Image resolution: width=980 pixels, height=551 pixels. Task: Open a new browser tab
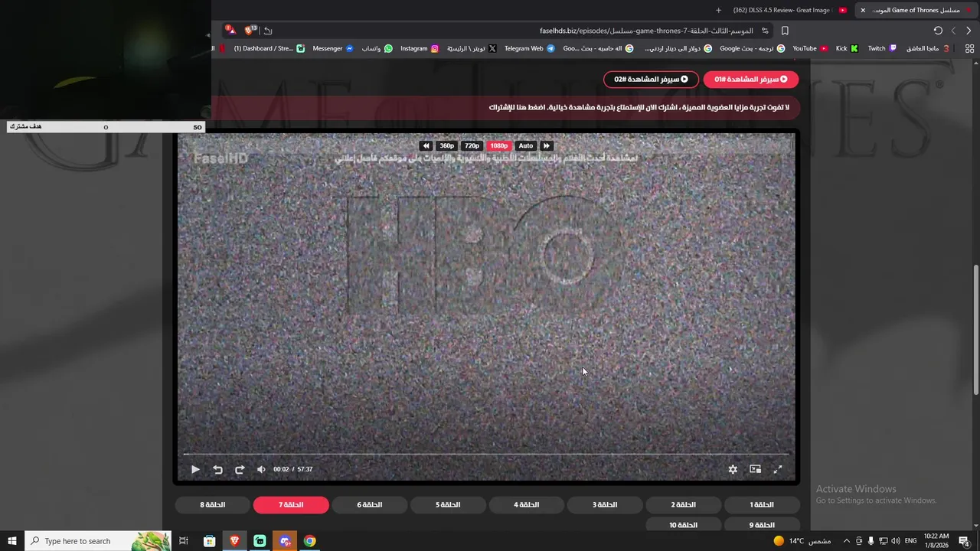(x=718, y=10)
